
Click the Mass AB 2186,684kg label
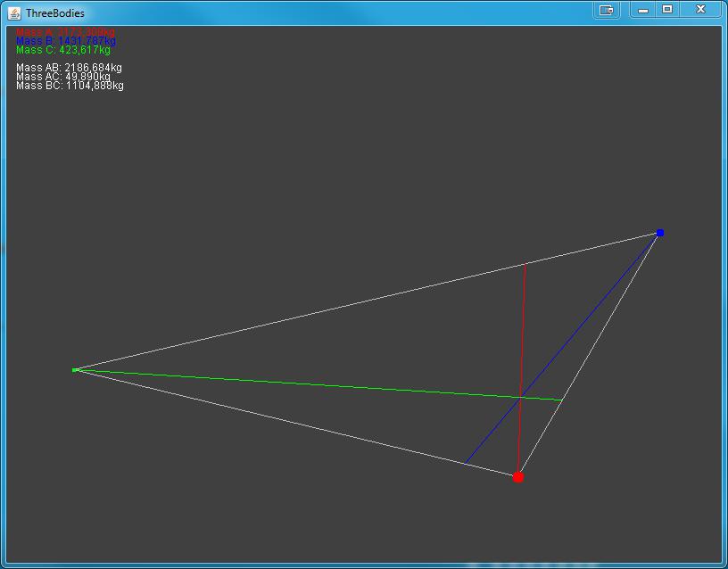[x=69, y=68]
